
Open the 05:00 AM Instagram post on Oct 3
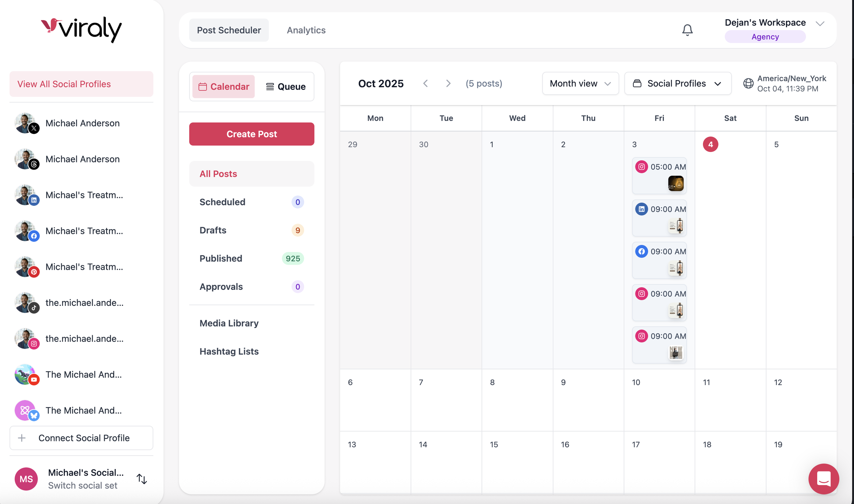[x=659, y=175]
